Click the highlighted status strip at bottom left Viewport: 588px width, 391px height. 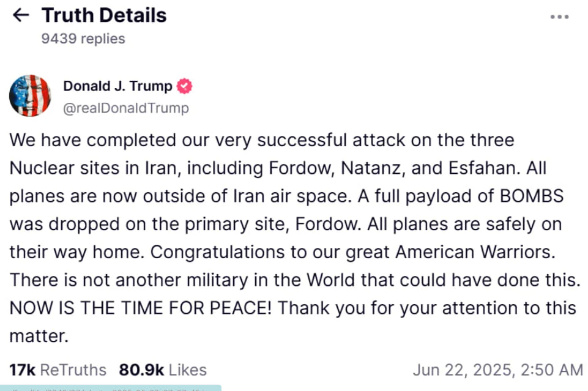point(110,387)
